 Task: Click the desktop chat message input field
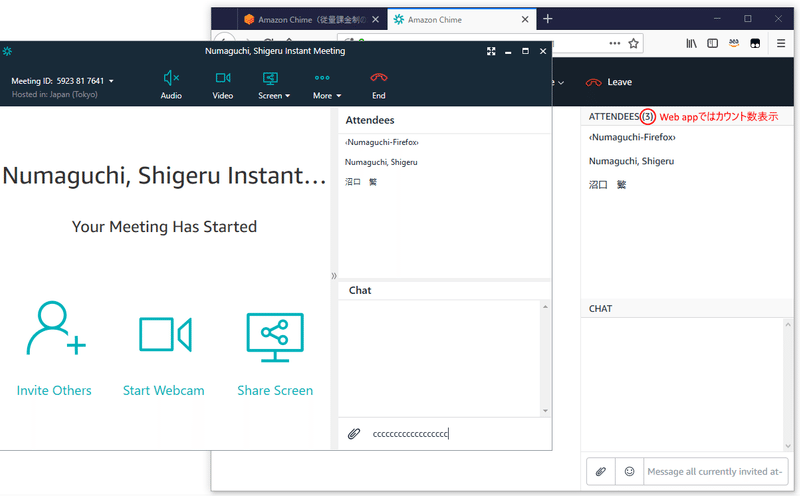457,434
